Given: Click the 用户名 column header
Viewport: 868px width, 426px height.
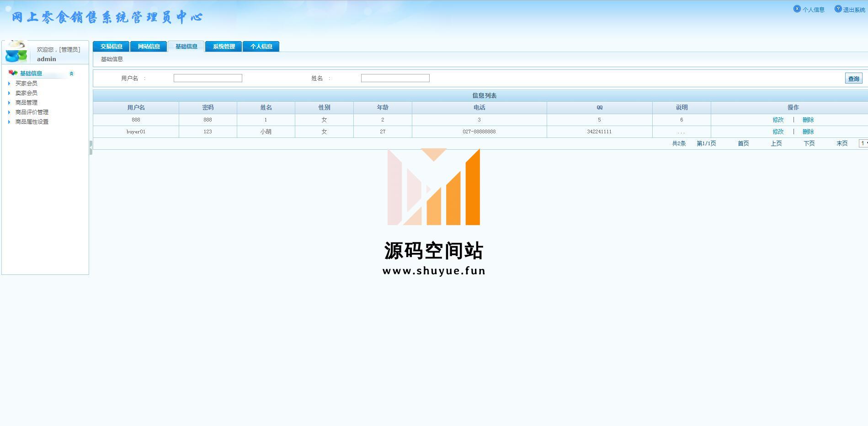Looking at the screenshot, I should pyautogui.click(x=136, y=108).
